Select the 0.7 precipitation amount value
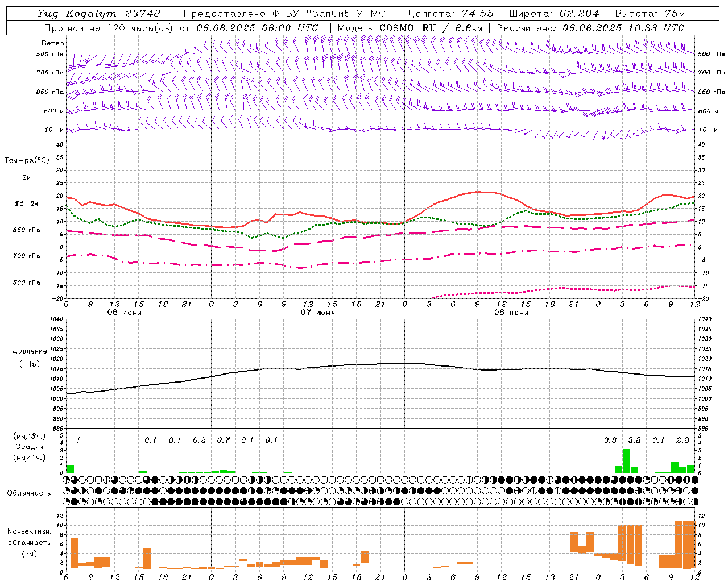 (224, 440)
